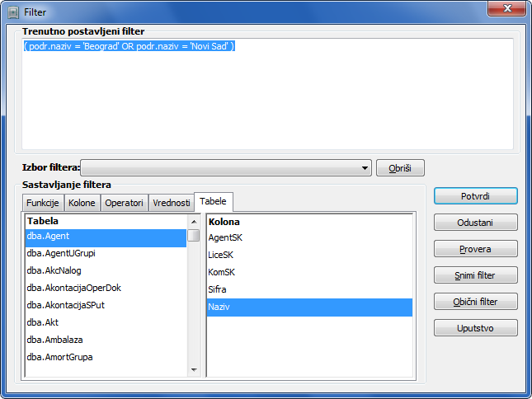Go to the Vrednosti tab
Image resolution: width=532 pixels, height=399 pixels.
tap(171, 203)
